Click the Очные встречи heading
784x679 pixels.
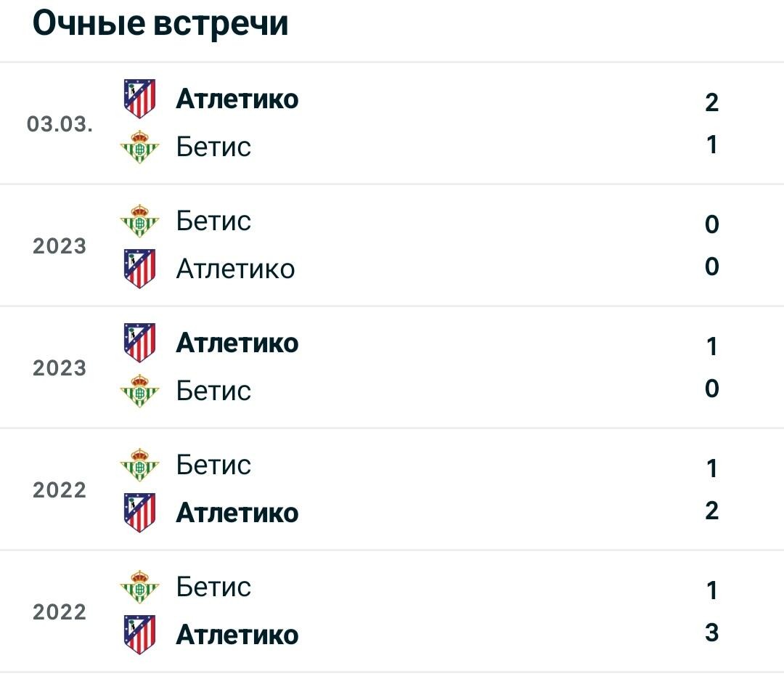[x=160, y=23]
